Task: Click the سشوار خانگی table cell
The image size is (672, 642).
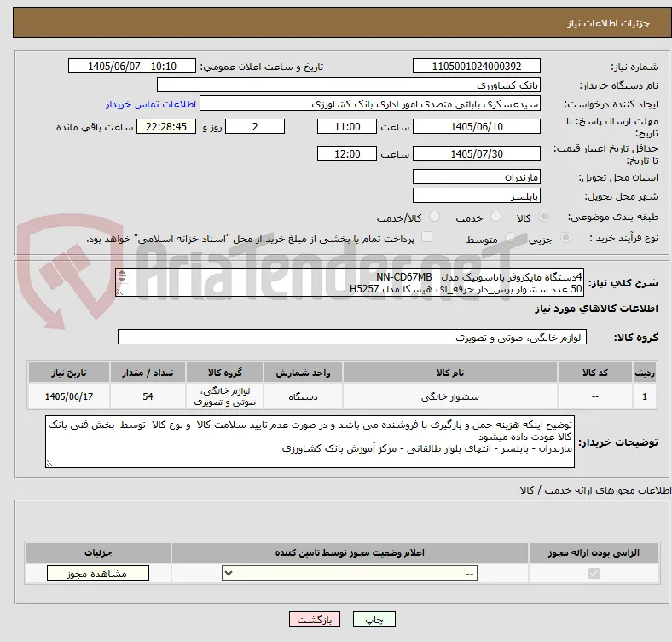Action: (450, 396)
